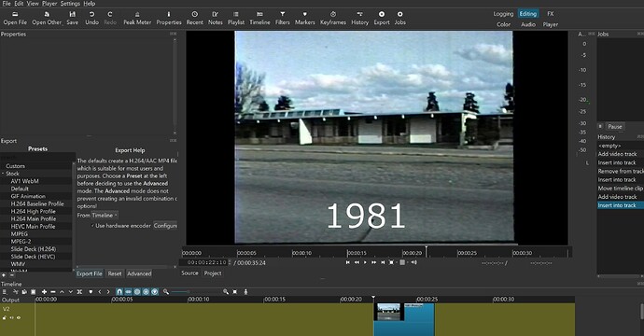The height and width of the screenshot is (336, 644).
Task: Toggle scrub while dragging
Action: [129, 292]
